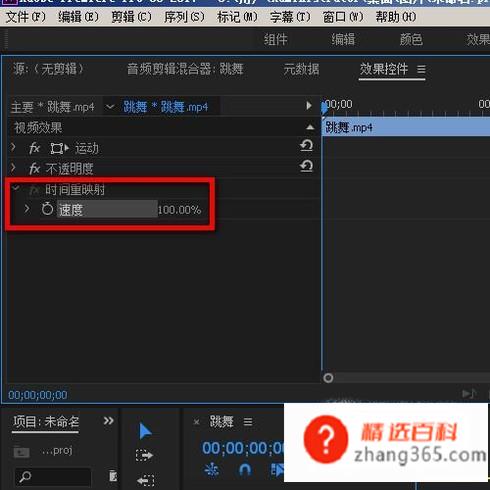Viewport: 490px width, 490px height.
Task: Open the 序列(S) menu
Action: pos(184,17)
